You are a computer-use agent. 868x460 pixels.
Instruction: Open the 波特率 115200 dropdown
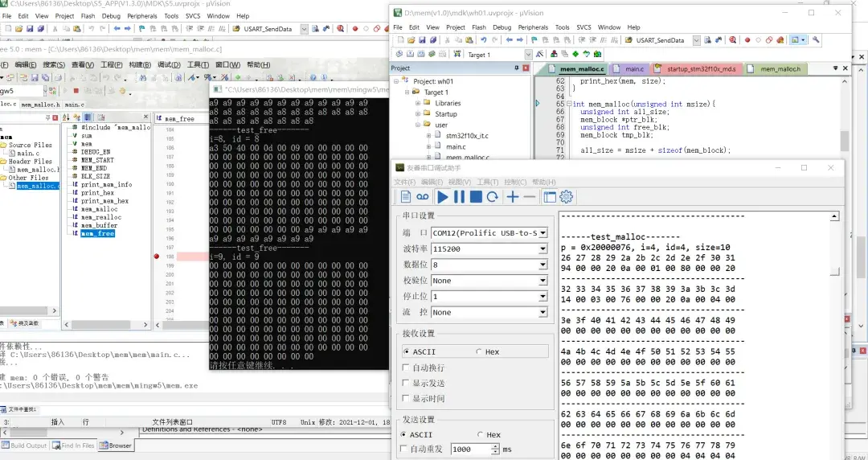click(x=542, y=249)
